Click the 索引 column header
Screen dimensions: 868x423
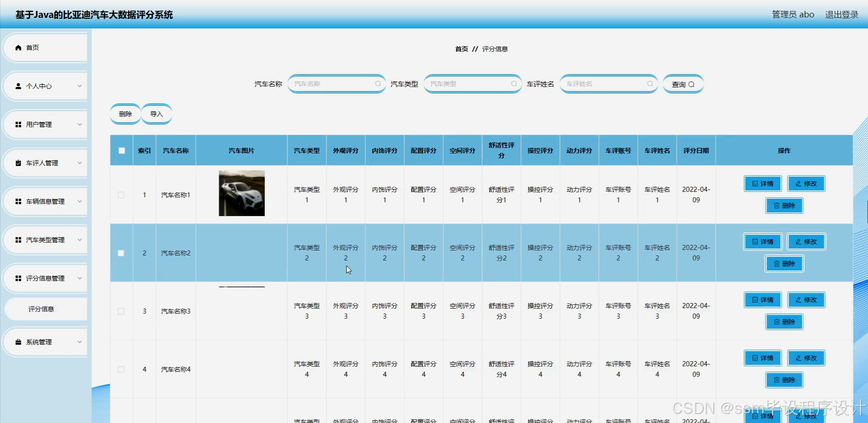click(x=144, y=151)
